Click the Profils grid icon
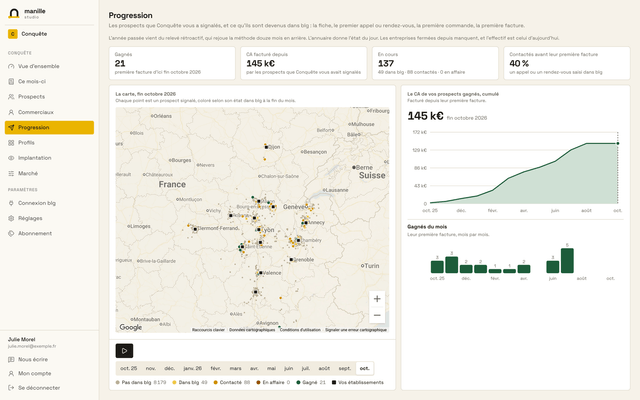The height and width of the screenshot is (400, 640). tap(11, 143)
